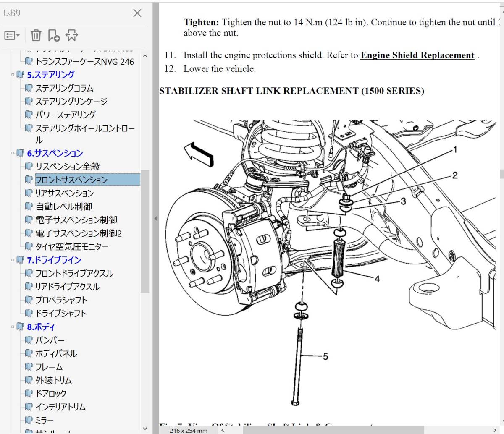
Task: Click the find current bookmark star icon
Action: tap(71, 36)
